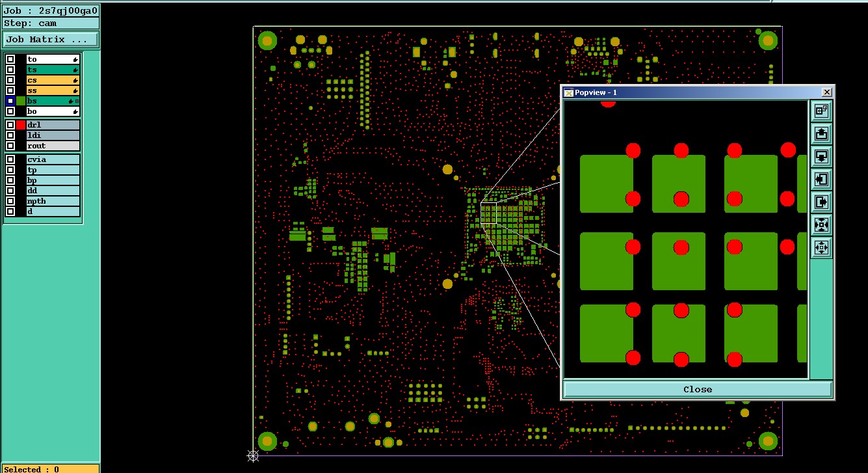Screen dimensions: 868x473
Task: Click the hand icon on the 'to' layer
Action: pyautogui.click(x=75, y=59)
